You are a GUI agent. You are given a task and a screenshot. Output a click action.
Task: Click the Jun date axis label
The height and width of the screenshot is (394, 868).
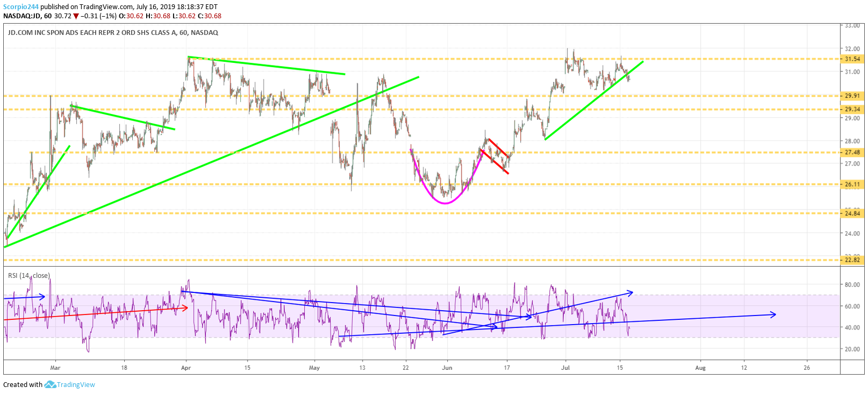click(x=447, y=368)
